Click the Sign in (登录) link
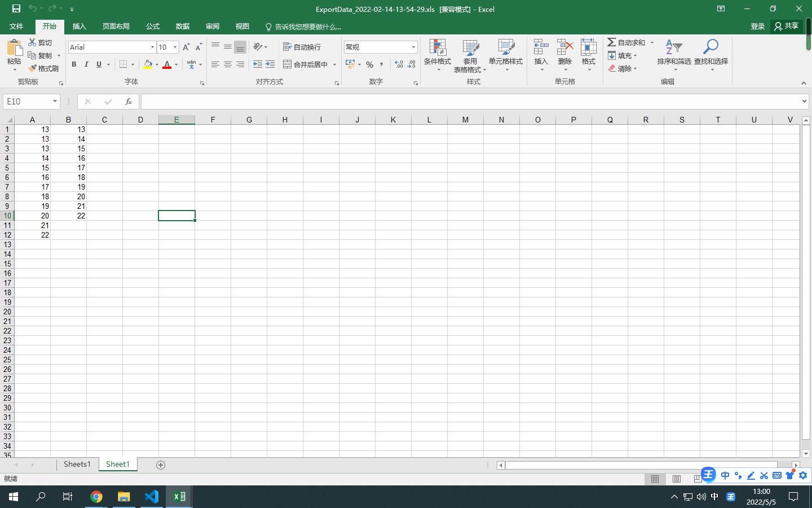The height and width of the screenshot is (508, 812). pyautogui.click(x=758, y=27)
